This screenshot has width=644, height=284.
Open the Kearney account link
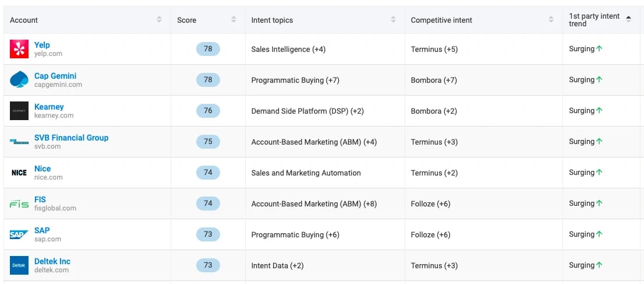click(49, 107)
